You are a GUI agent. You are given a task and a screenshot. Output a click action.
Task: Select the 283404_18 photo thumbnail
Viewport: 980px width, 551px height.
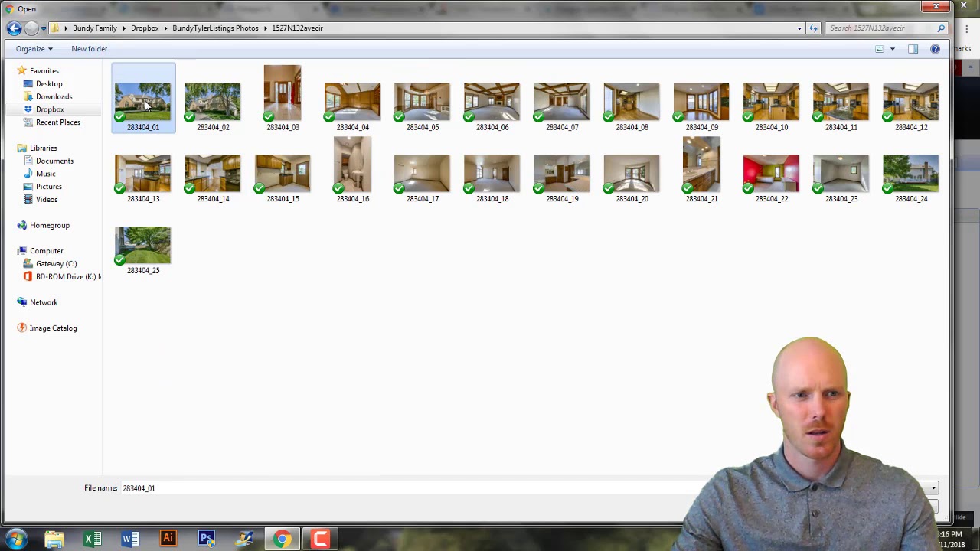pyautogui.click(x=492, y=174)
